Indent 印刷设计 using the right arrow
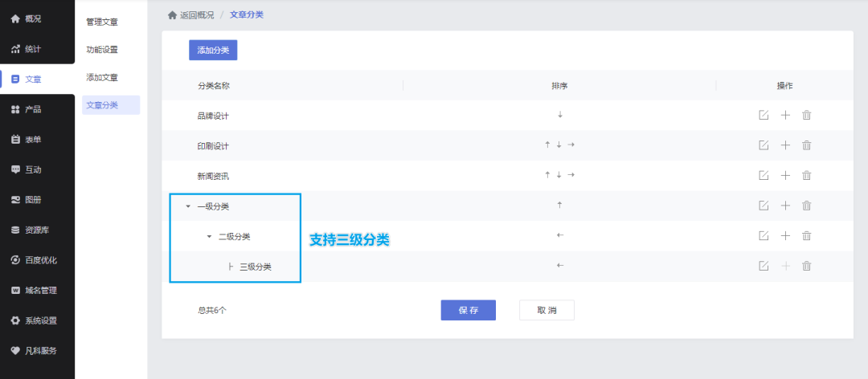This screenshot has height=379, width=868. pyautogui.click(x=571, y=145)
